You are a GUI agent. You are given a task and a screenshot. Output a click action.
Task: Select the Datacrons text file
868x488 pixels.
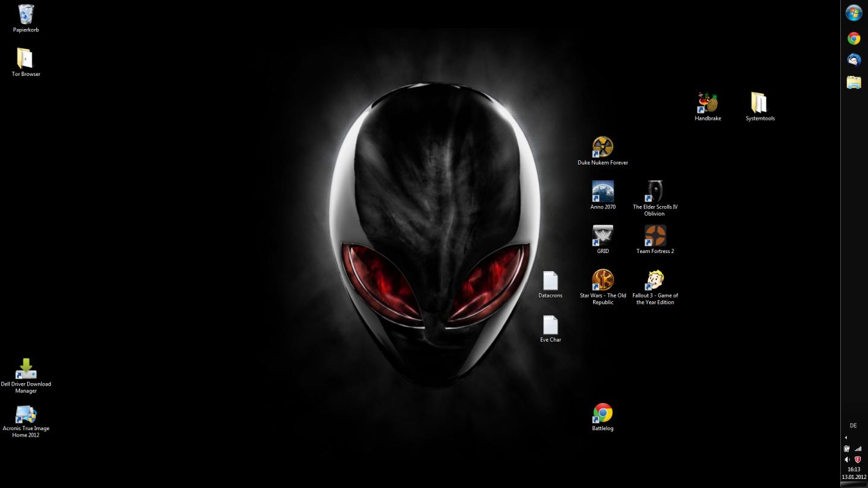pyautogui.click(x=550, y=281)
